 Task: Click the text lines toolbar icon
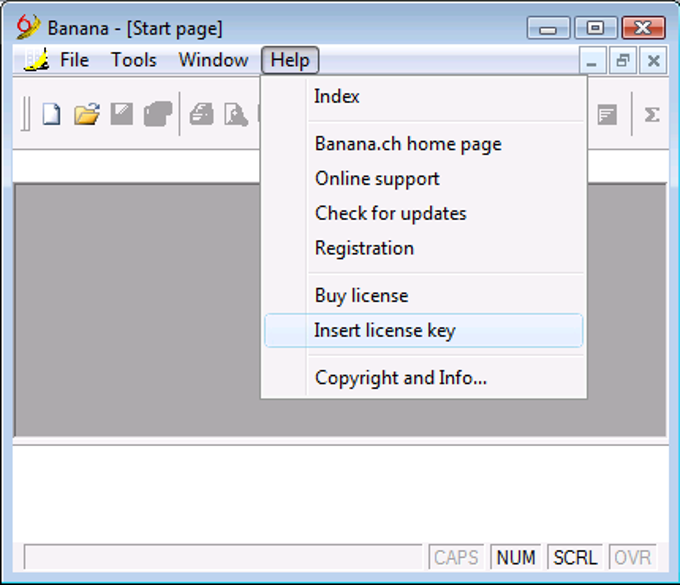(x=607, y=114)
